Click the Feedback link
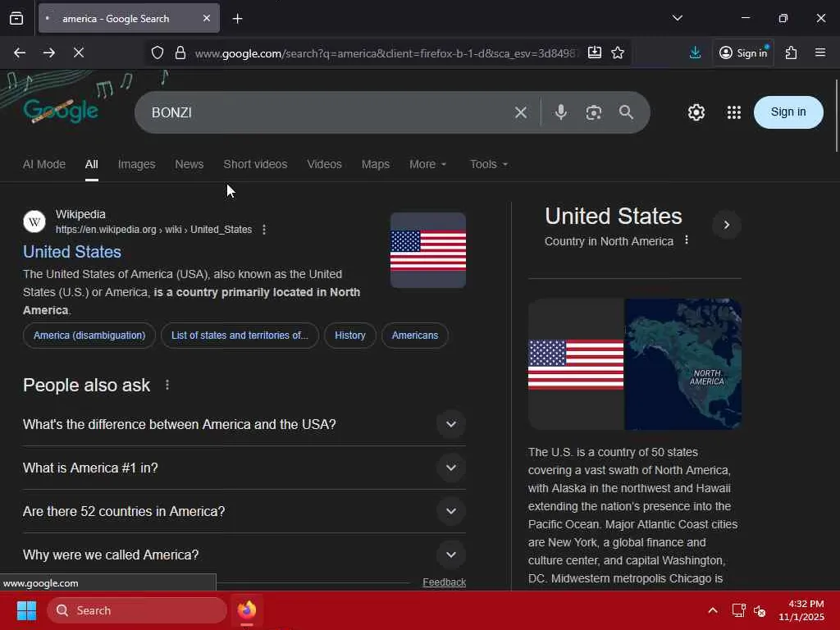The width and height of the screenshot is (840, 630). pyautogui.click(x=444, y=582)
